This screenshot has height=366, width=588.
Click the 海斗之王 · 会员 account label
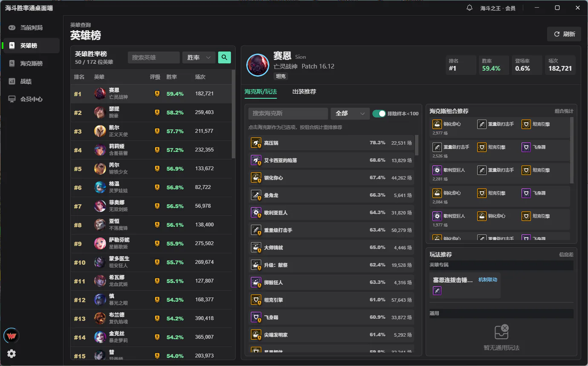[498, 8]
